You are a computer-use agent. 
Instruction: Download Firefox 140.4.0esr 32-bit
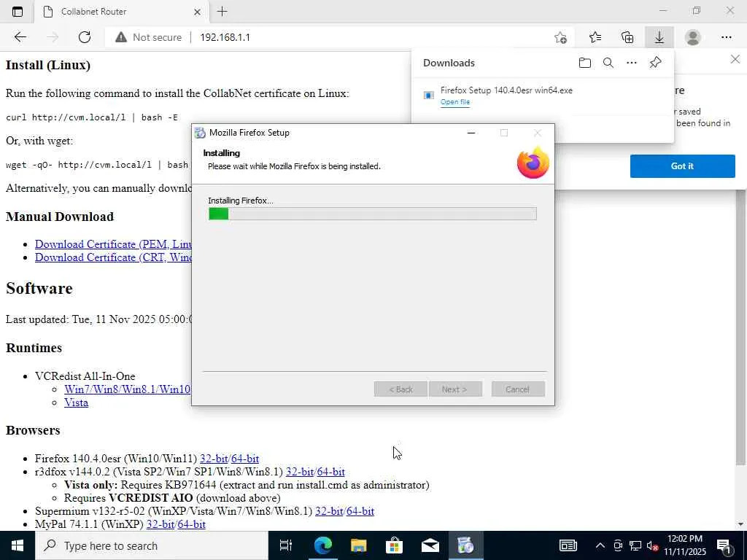pyautogui.click(x=214, y=459)
